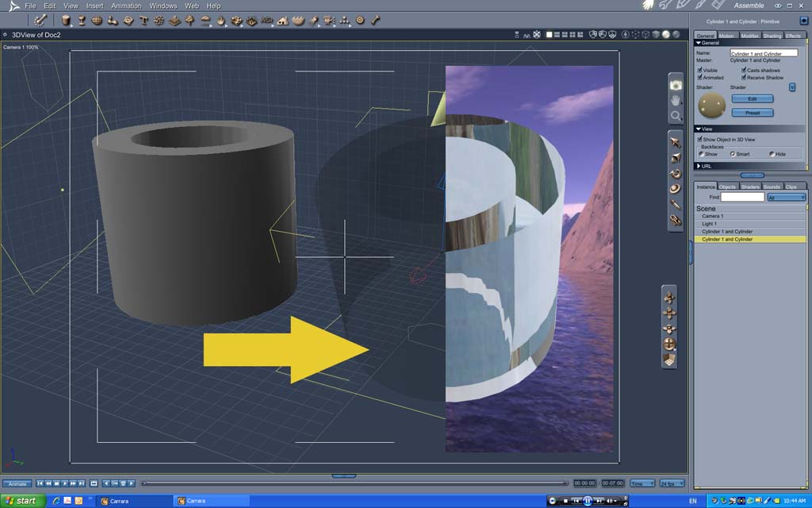Open the Animation menu

126,6
